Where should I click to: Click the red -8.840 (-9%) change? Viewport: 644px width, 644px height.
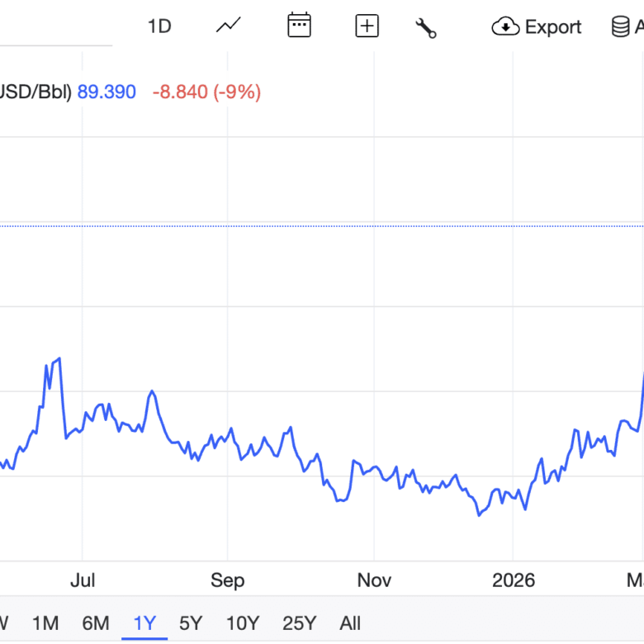coord(206,92)
